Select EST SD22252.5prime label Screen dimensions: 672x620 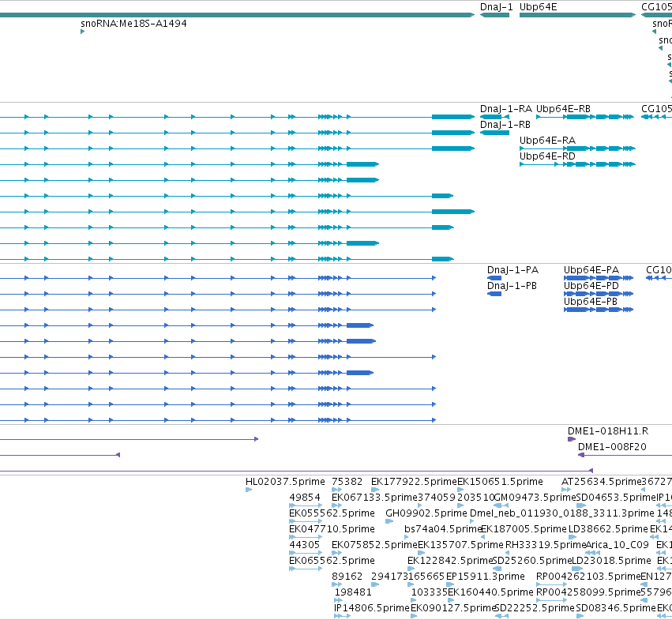click(535, 608)
